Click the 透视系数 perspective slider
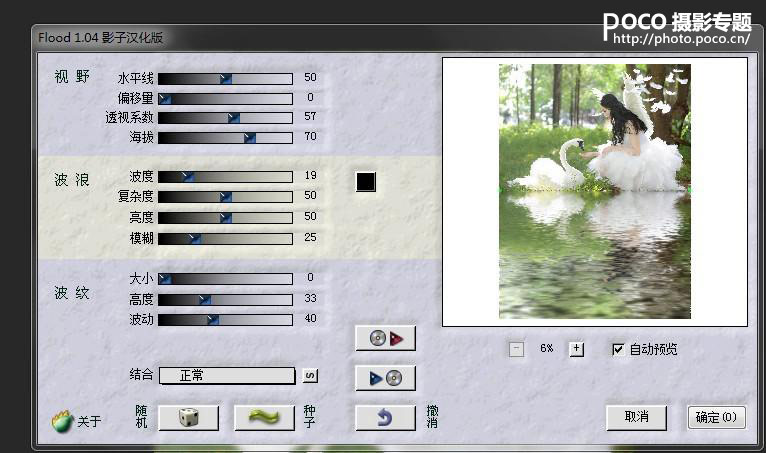This screenshot has height=453, width=766. [225, 118]
